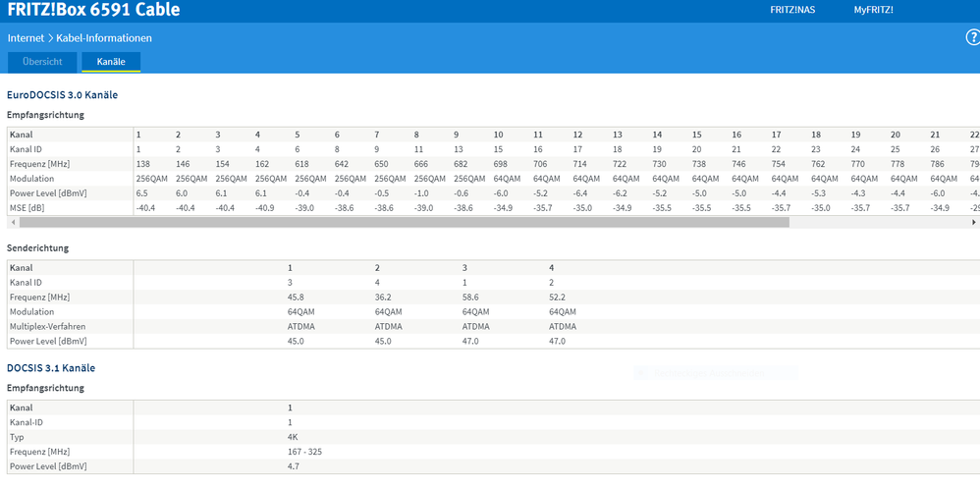
Task: Click Kabel-Informationen in the breadcrumb
Action: click(x=104, y=38)
